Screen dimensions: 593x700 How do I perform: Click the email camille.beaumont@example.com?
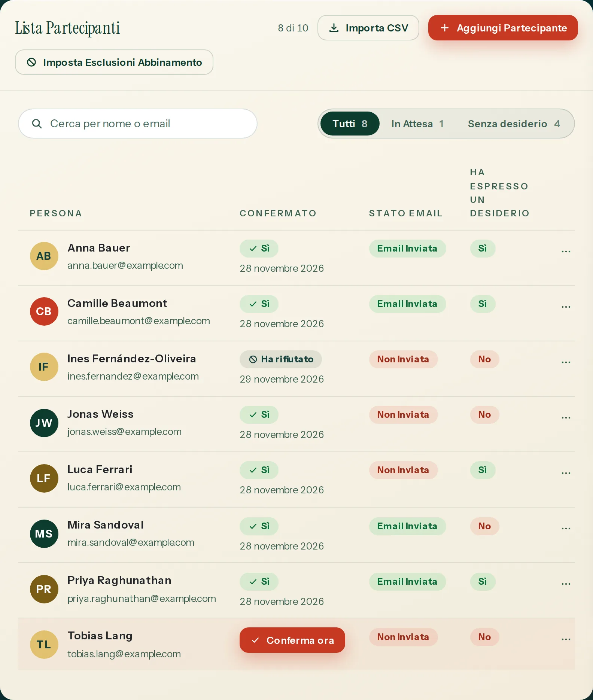pos(139,321)
